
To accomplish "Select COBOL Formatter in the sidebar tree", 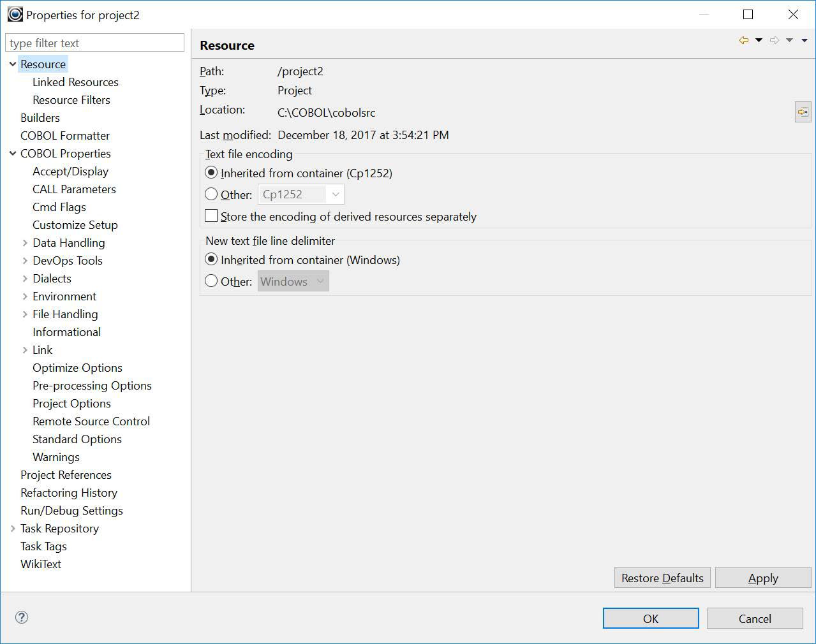I will click(x=64, y=136).
